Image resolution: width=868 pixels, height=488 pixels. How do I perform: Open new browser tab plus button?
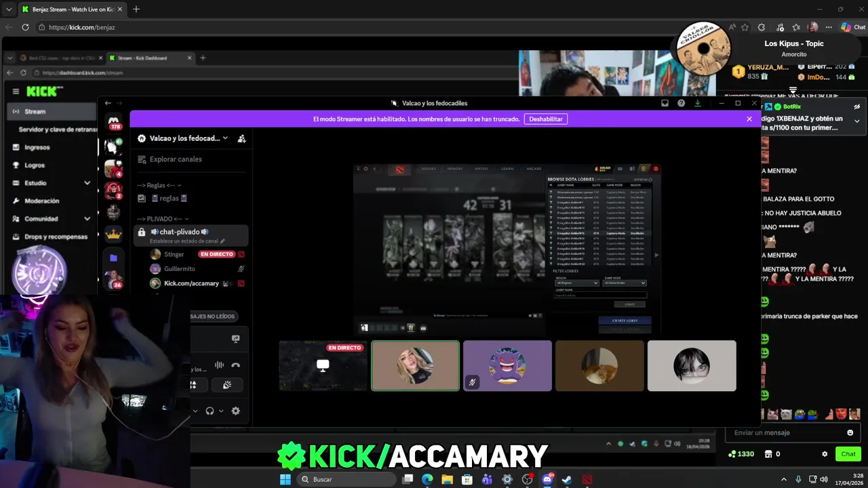coord(136,9)
